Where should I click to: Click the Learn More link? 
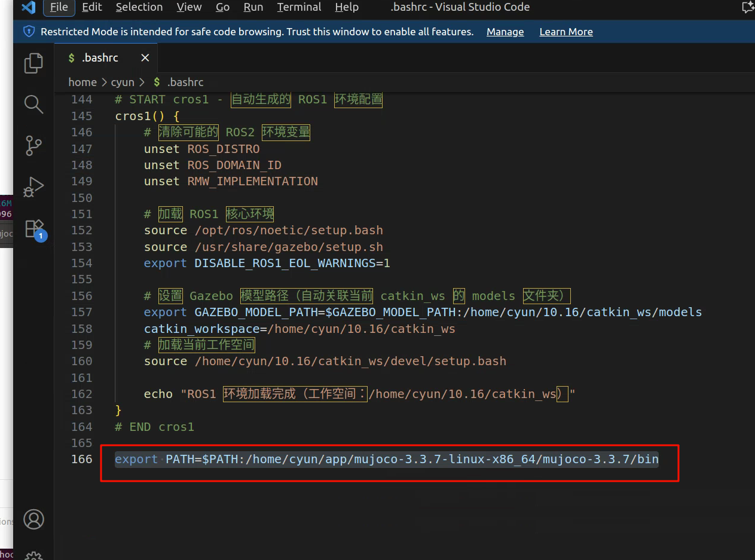(566, 32)
